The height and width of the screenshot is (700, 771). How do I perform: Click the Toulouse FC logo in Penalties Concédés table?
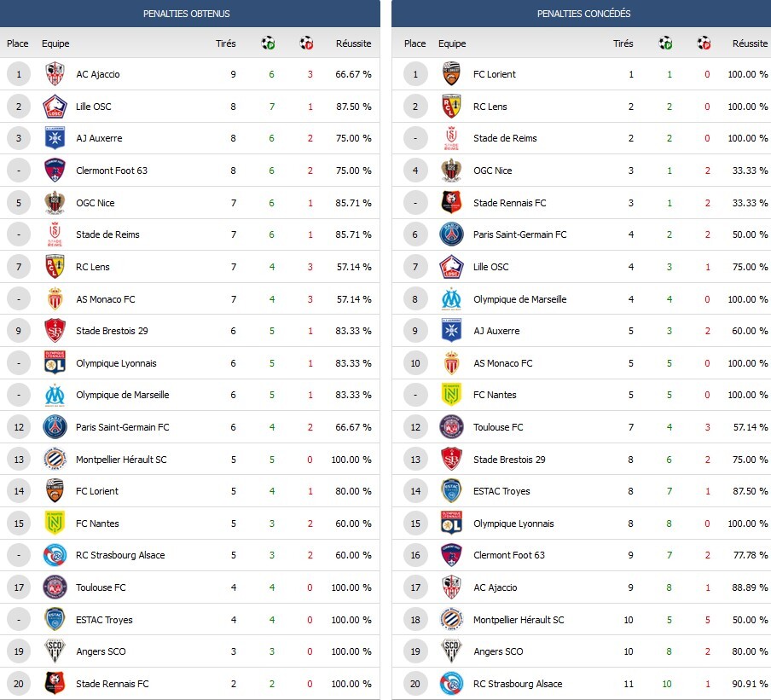(x=452, y=427)
